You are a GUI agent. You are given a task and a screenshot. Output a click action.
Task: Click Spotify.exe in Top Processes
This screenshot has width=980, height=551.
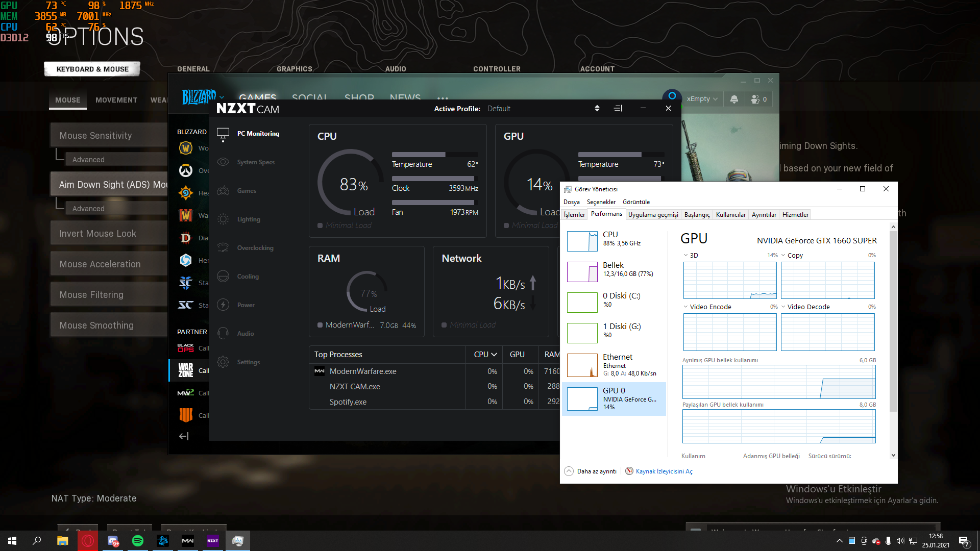[x=348, y=402]
